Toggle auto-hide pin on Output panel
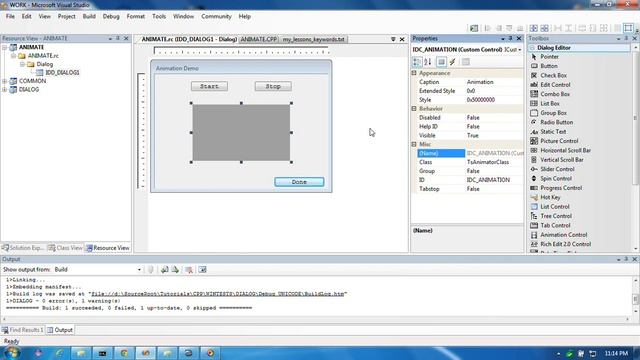This screenshot has height=360, width=640. click(x=627, y=259)
